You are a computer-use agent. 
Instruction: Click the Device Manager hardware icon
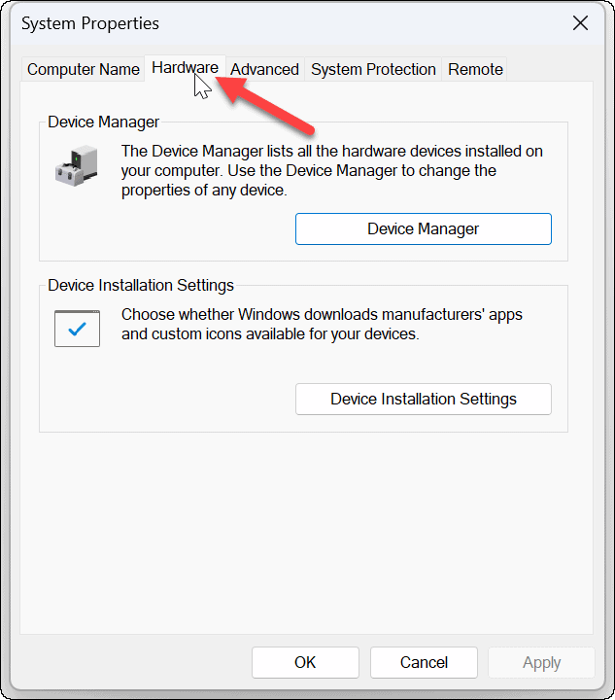[x=76, y=166]
